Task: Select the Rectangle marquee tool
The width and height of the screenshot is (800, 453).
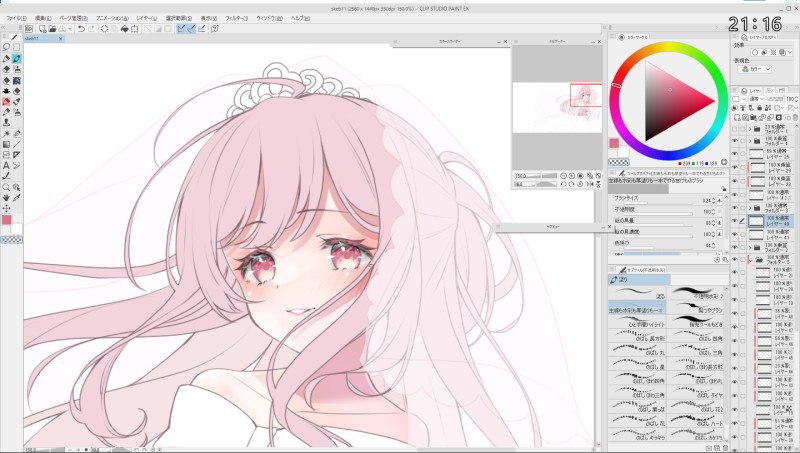Action: (x=16, y=47)
